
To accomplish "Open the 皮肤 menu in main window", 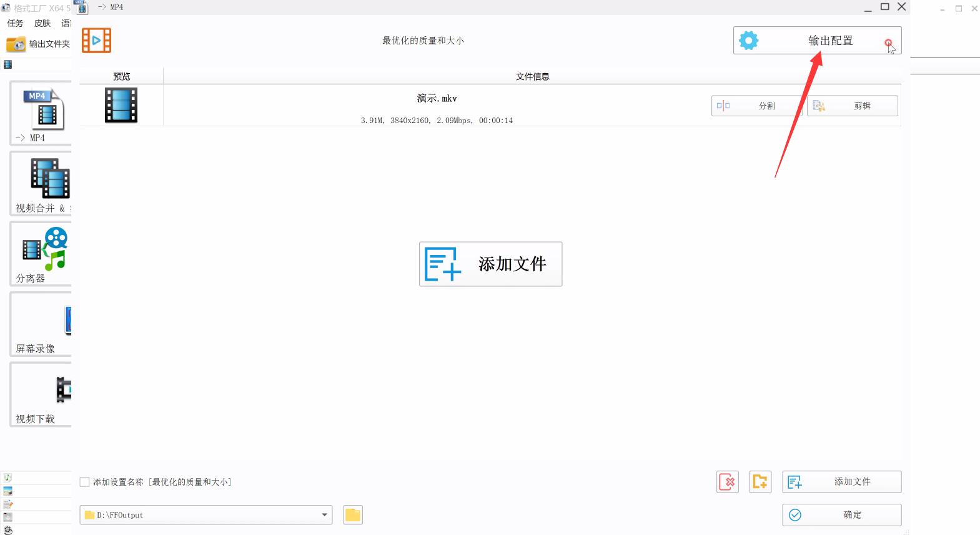I will pos(42,23).
